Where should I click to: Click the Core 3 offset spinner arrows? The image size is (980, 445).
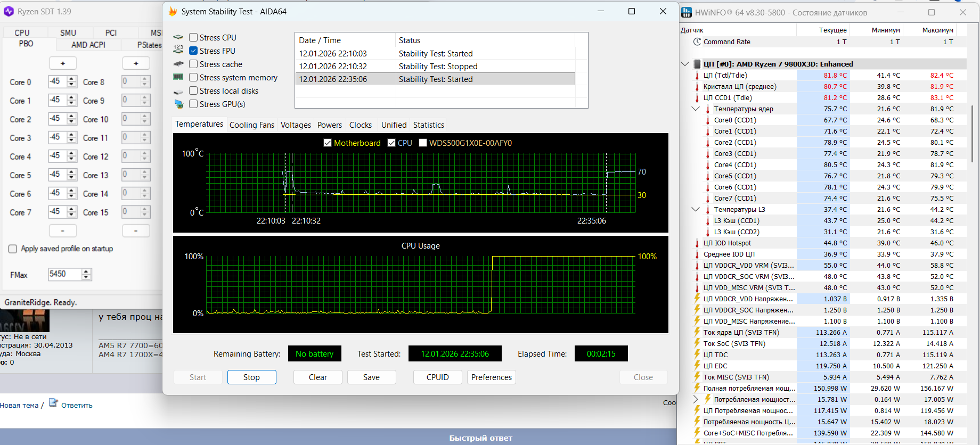(72, 138)
